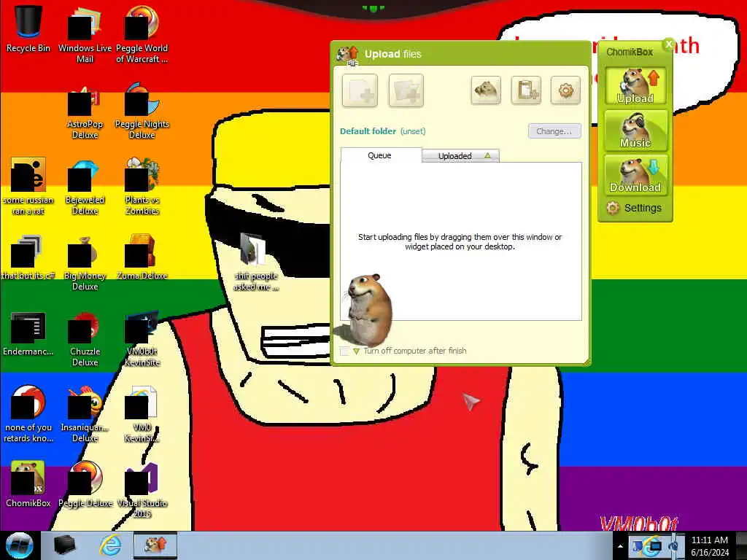Expand the green triangle beside Turn off computer
747x560 pixels.
[356, 351]
